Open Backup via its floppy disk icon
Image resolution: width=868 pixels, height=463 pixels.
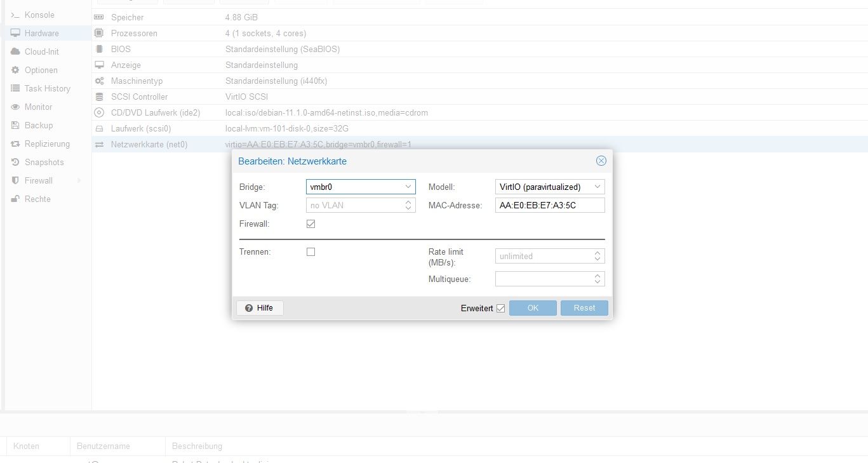(x=15, y=125)
